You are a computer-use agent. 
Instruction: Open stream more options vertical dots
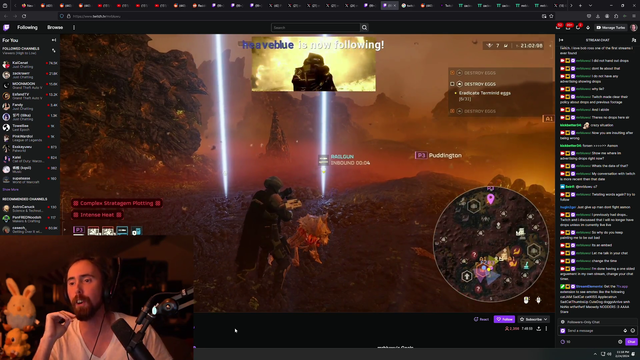point(547,329)
